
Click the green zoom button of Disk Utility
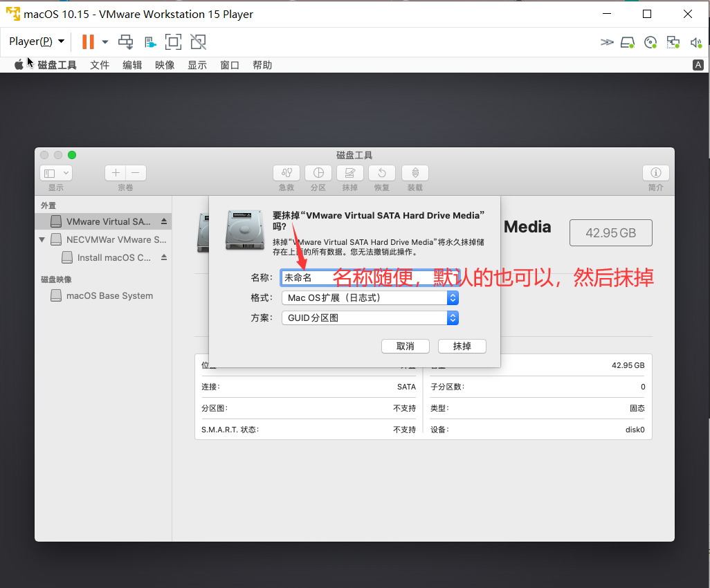coord(72,155)
